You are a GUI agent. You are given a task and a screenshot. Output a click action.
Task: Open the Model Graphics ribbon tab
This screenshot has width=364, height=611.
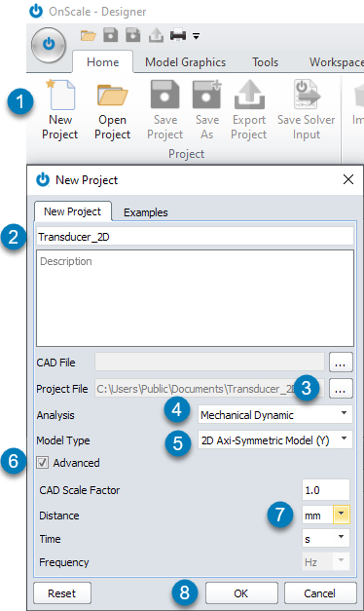click(x=185, y=62)
